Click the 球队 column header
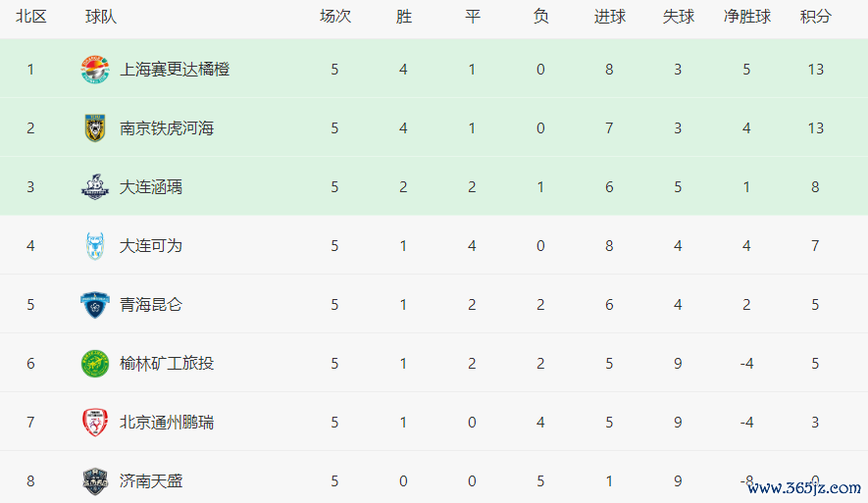This screenshot has height=503, width=868. tap(101, 17)
